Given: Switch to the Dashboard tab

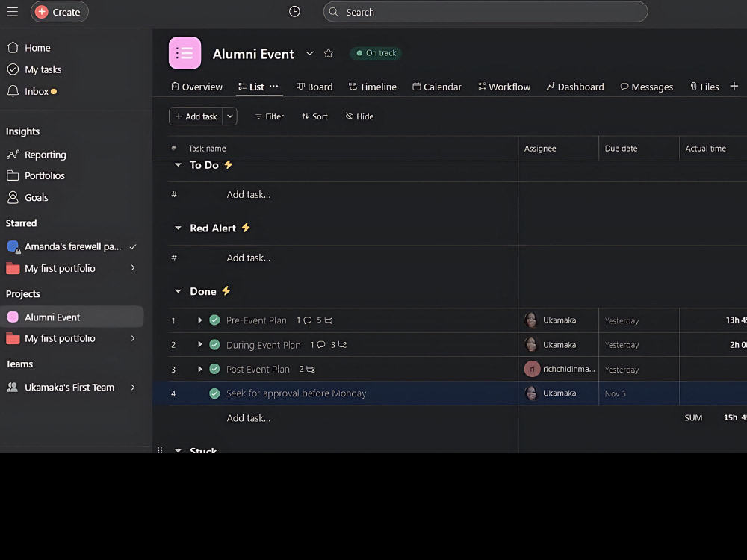Looking at the screenshot, I should [x=575, y=87].
